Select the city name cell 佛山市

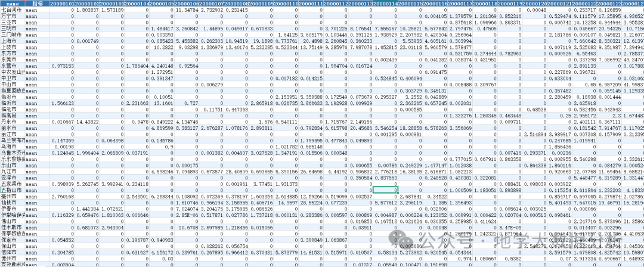13,221
